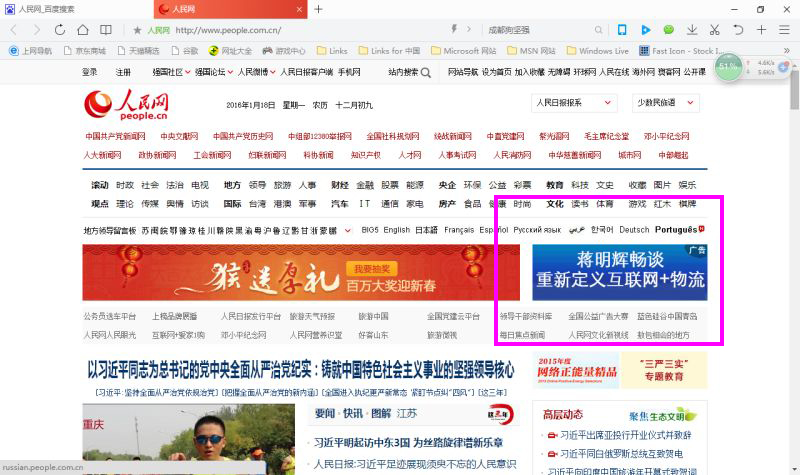
Task: Switch to the 图解 news tab
Action: 381,413
